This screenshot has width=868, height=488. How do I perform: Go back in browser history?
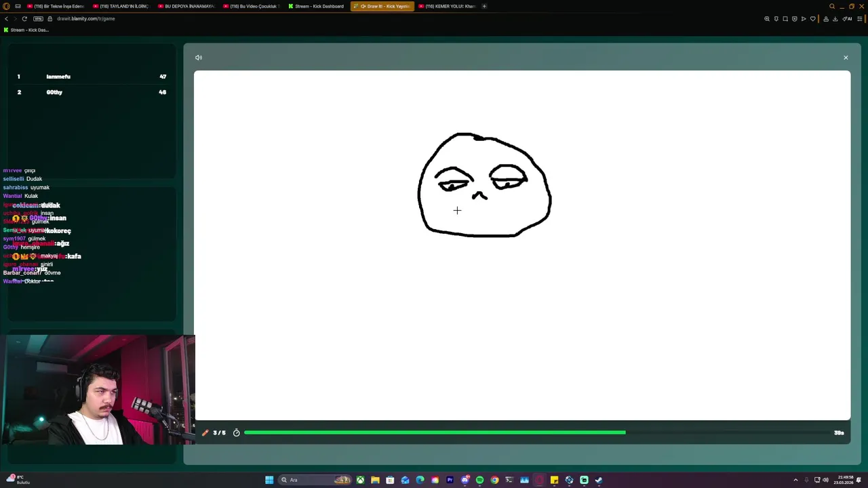[x=7, y=18]
